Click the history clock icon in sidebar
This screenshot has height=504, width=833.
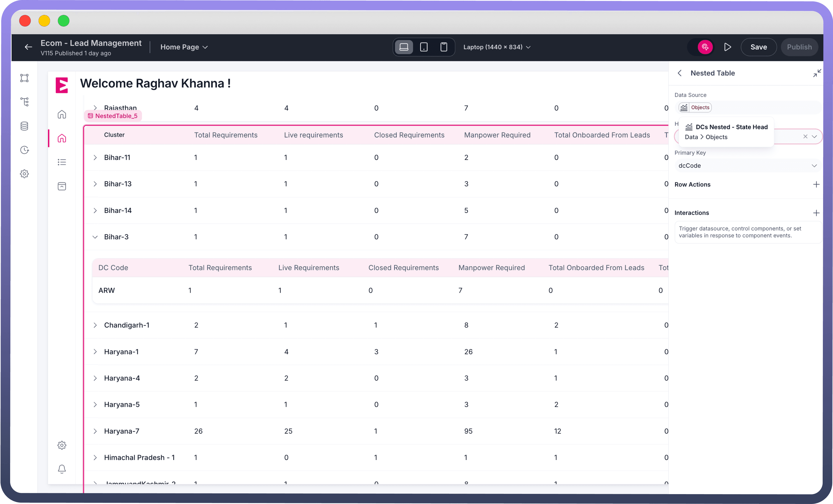[x=24, y=150]
